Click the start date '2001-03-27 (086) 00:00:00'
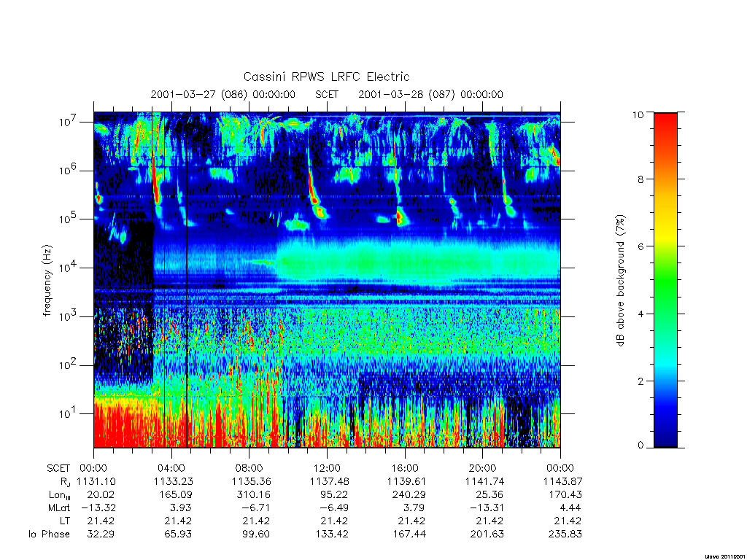The height and width of the screenshot is (560, 747). pyautogui.click(x=223, y=94)
